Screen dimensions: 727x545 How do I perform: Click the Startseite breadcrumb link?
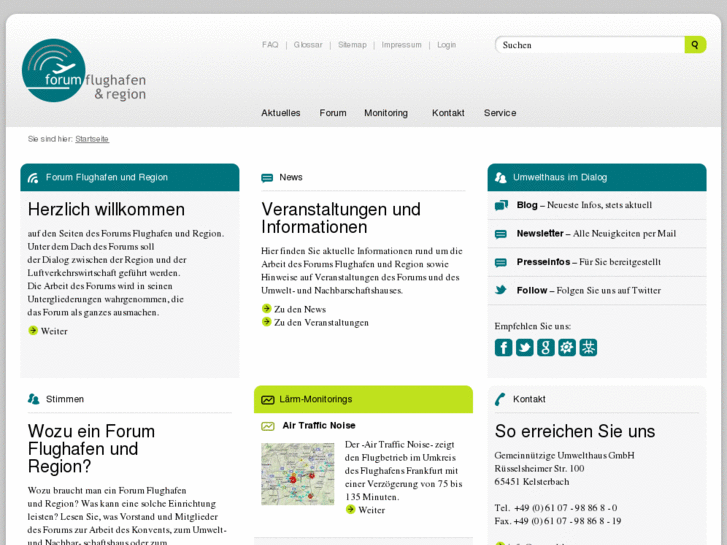point(92,139)
